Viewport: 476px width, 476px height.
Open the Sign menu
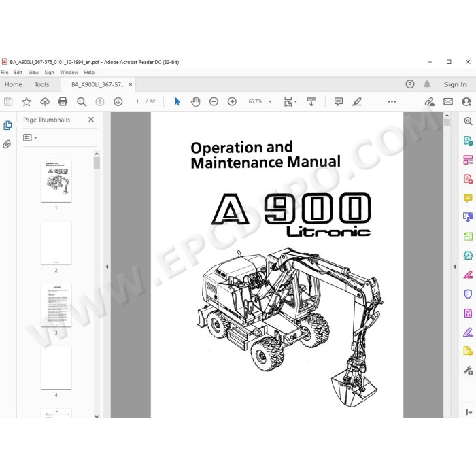[49, 72]
